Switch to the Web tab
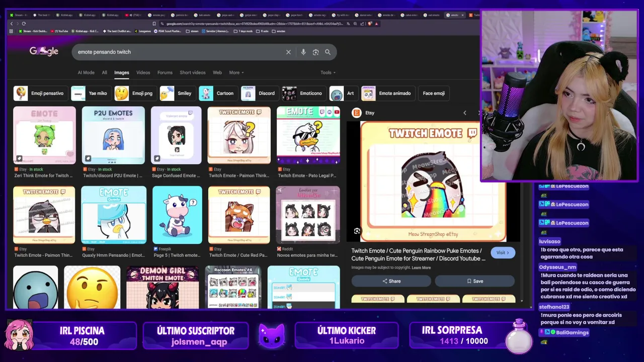 [x=217, y=72]
